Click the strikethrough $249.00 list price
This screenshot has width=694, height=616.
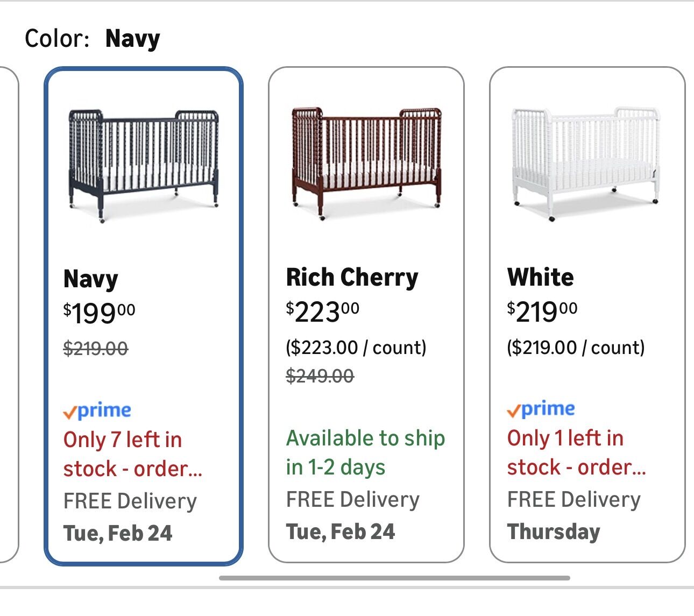click(x=320, y=376)
